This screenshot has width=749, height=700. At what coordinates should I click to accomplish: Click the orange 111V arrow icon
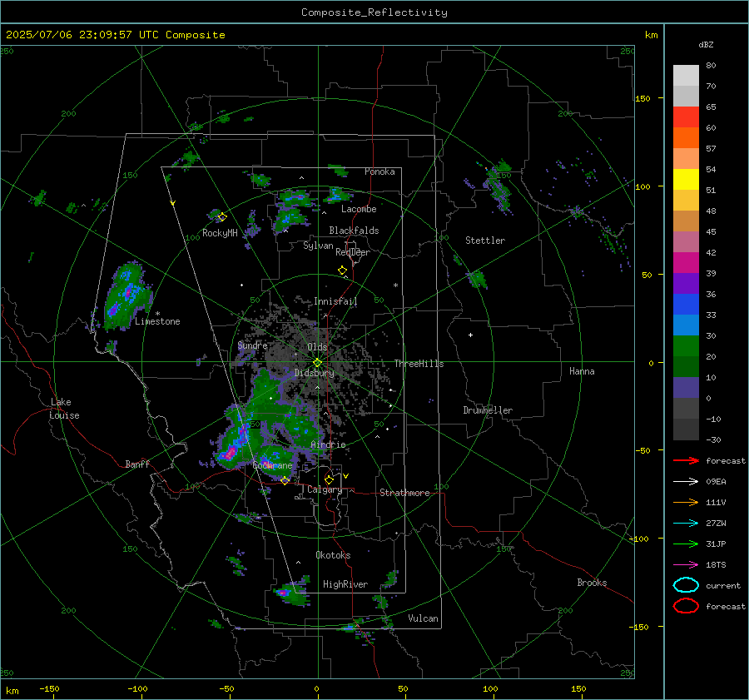point(686,502)
